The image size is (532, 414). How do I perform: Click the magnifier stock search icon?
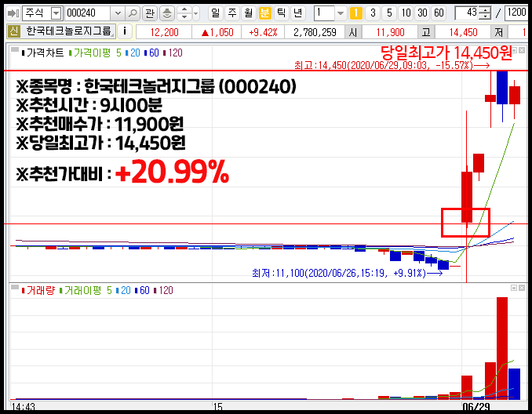133,13
